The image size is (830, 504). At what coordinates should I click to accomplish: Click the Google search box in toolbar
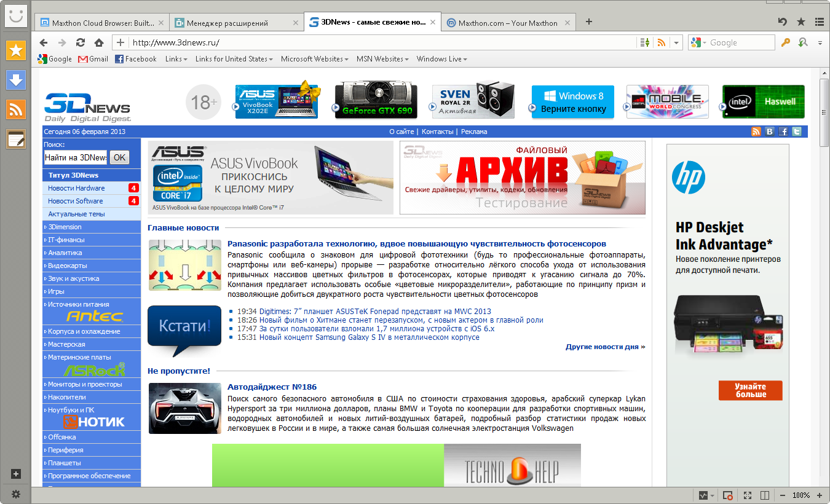[741, 42]
